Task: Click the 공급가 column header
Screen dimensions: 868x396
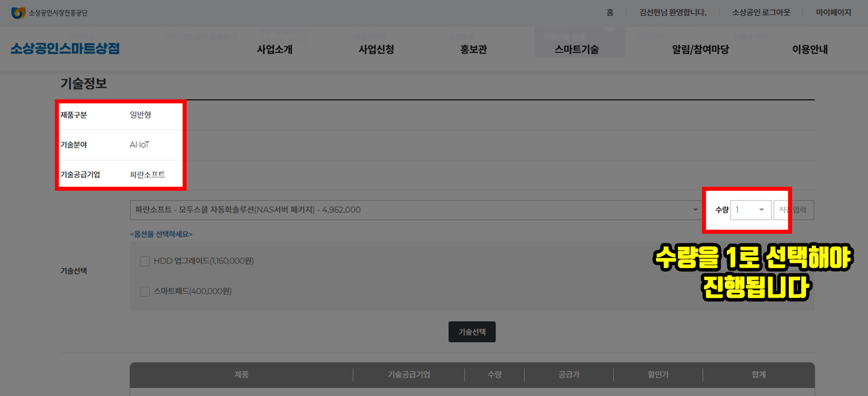Action: coord(569,375)
